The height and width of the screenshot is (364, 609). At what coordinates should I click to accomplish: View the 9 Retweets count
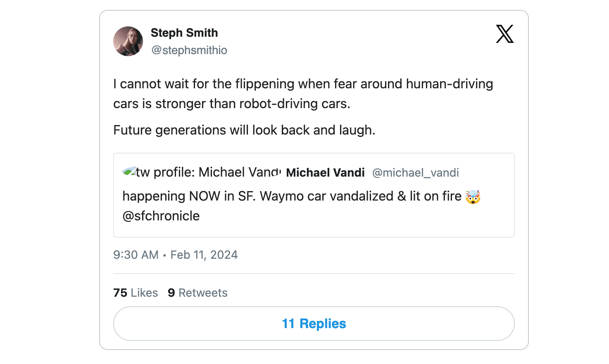click(x=197, y=293)
